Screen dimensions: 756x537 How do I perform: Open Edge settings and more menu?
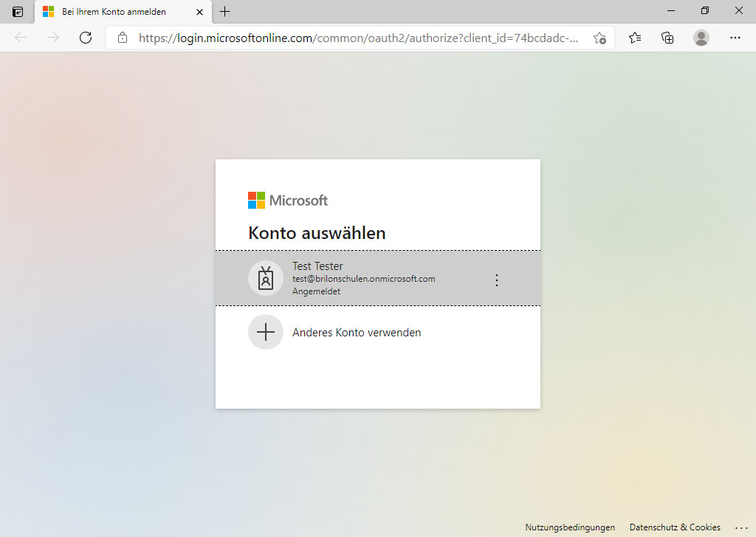735,38
